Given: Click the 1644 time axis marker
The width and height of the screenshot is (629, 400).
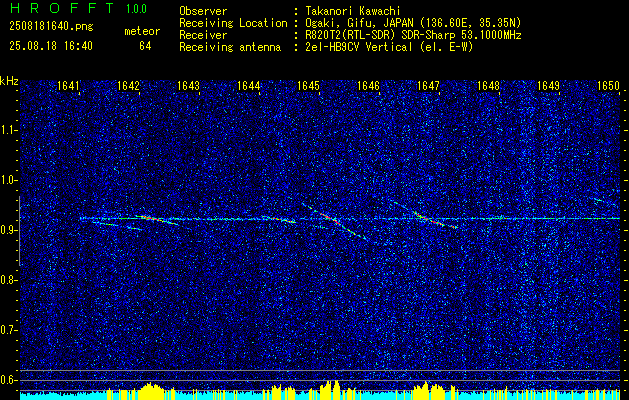Looking at the screenshot, I should point(249,86).
